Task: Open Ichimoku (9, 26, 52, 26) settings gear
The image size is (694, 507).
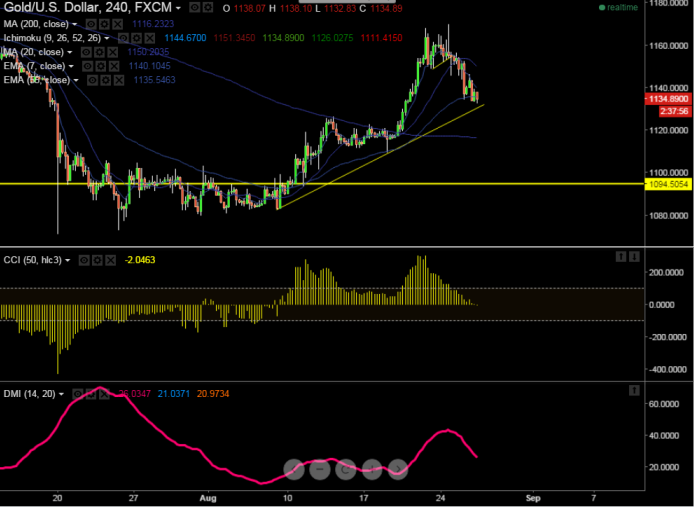Action: click(137, 38)
